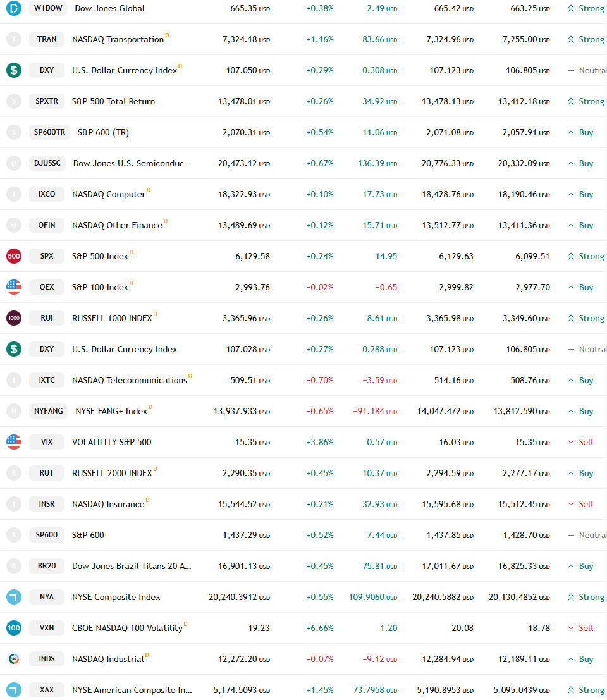607x700 pixels.
Task: Click the CBOE NASDAQ 100 Volatility 100 logo
Action: pos(14,628)
